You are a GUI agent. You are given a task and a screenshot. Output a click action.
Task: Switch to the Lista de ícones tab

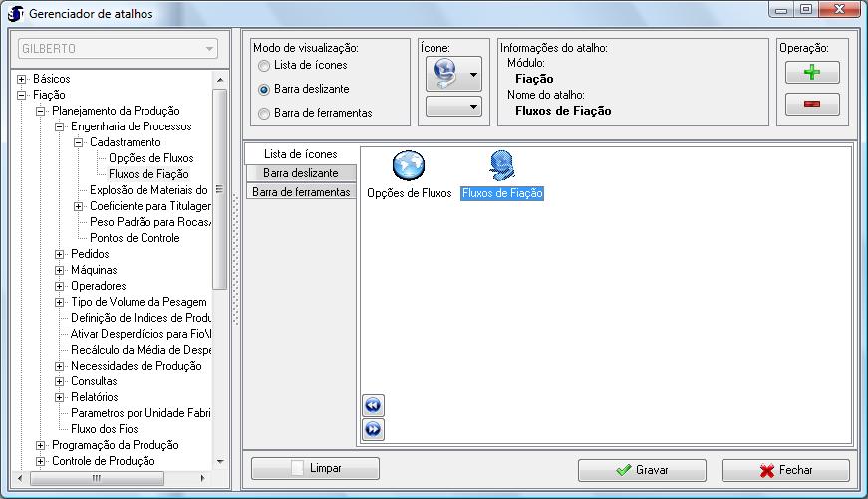299,154
